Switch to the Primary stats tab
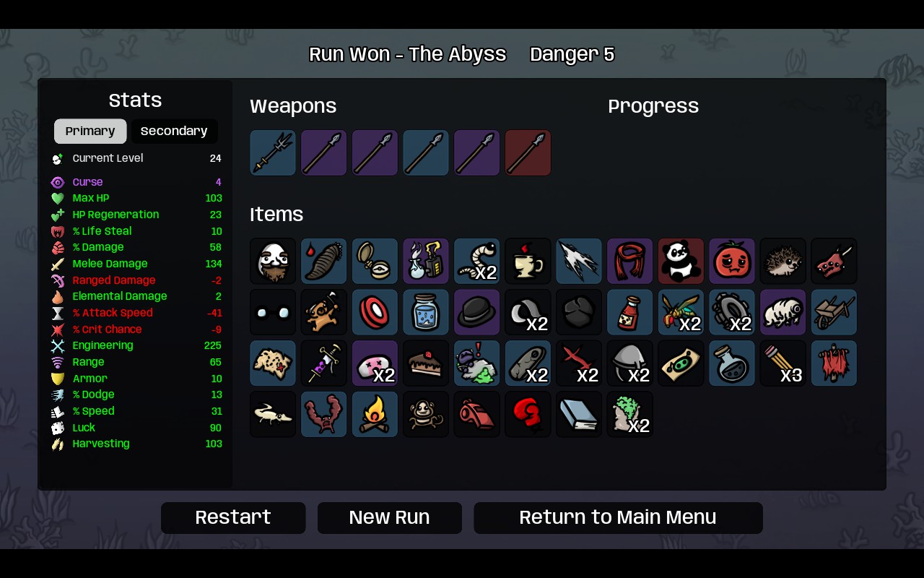The width and height of the screenshot is (924, 578). click(x=90, y=131)
